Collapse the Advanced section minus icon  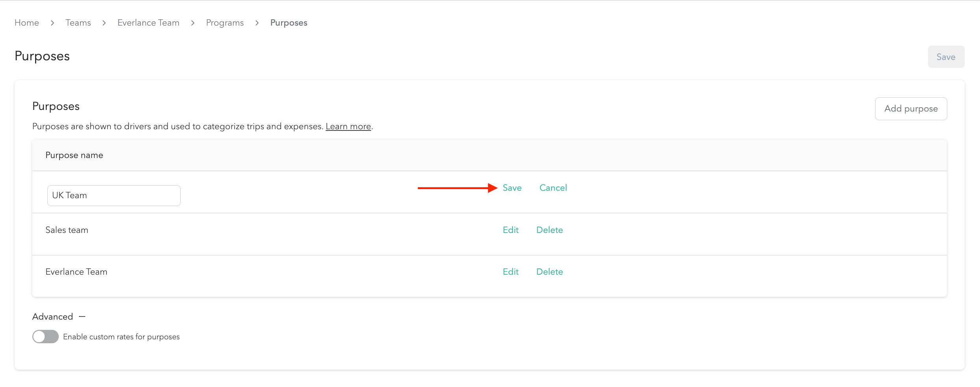tap(82, 316)
